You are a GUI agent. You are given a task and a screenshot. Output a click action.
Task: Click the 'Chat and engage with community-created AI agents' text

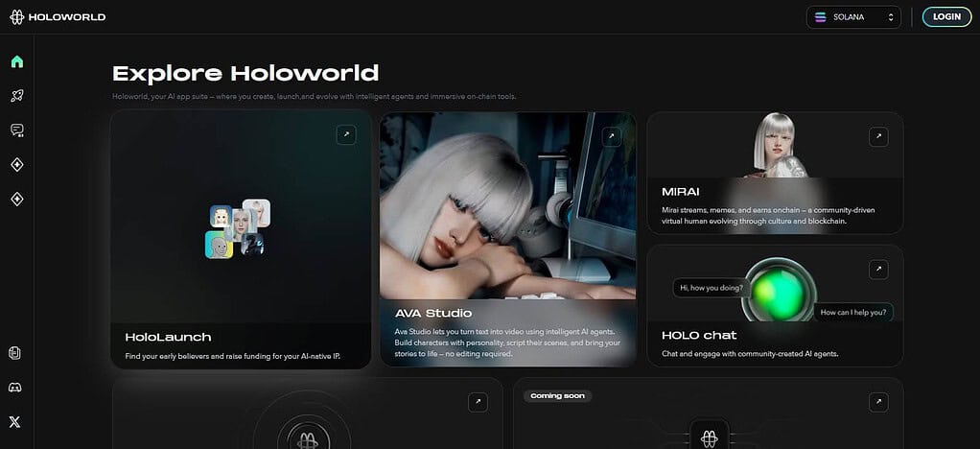click(x=750, y=354)
